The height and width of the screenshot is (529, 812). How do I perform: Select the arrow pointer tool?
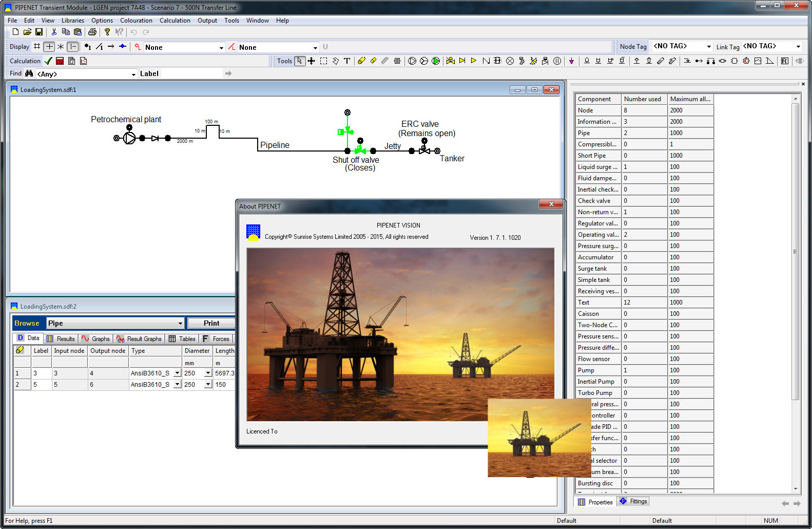click(x=300, y=61)
